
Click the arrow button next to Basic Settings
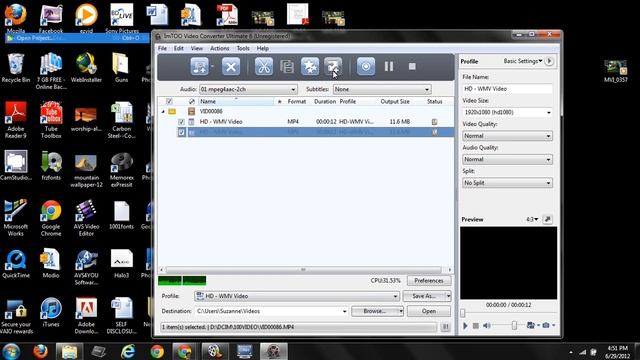[x=549, y=61]
